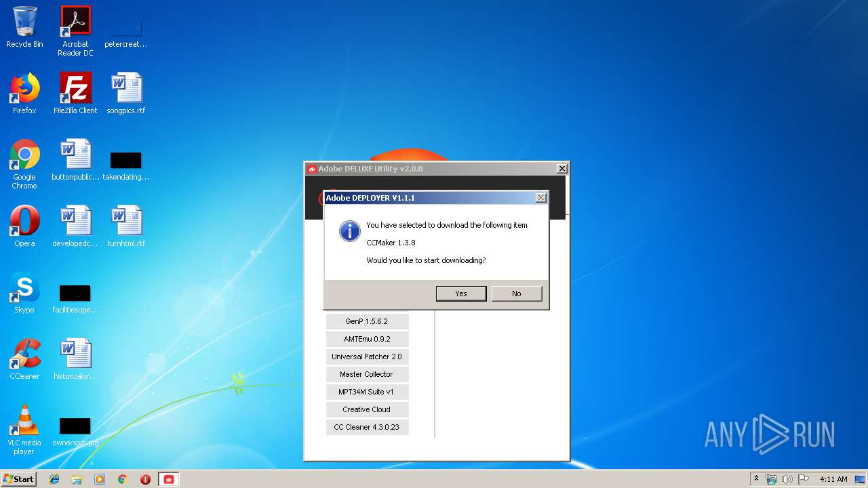Open songpics.rtf document
This screenshot has height=488, width=868.
(x=126, y=94)
